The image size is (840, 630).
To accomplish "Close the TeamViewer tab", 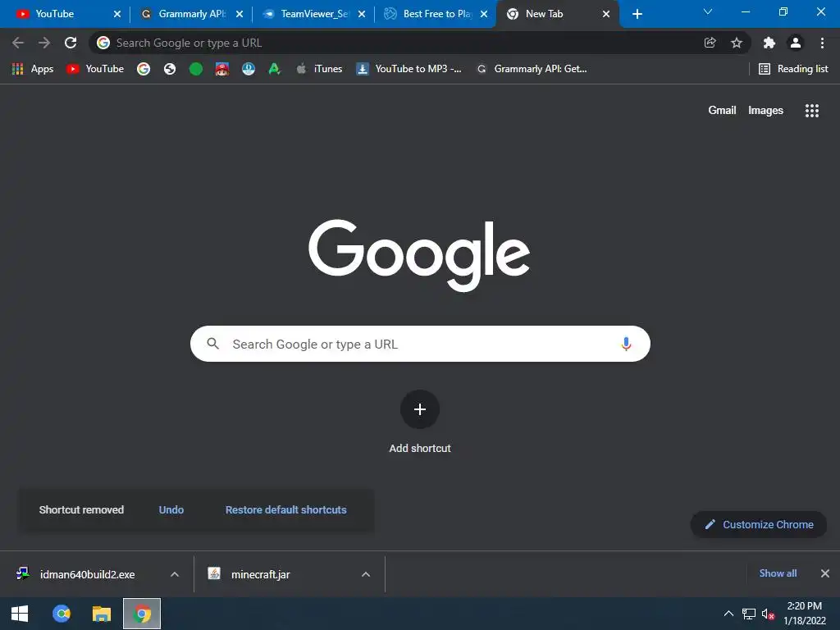I will coord(362,14).
